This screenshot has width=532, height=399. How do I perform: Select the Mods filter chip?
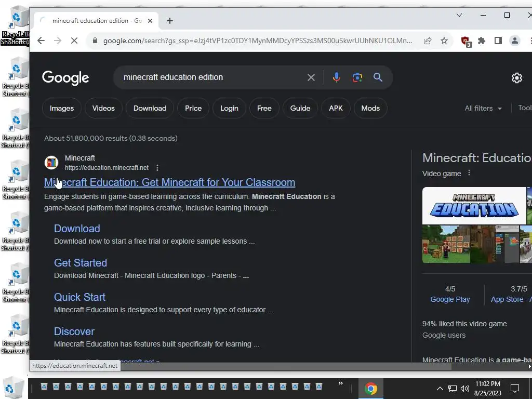370,108
